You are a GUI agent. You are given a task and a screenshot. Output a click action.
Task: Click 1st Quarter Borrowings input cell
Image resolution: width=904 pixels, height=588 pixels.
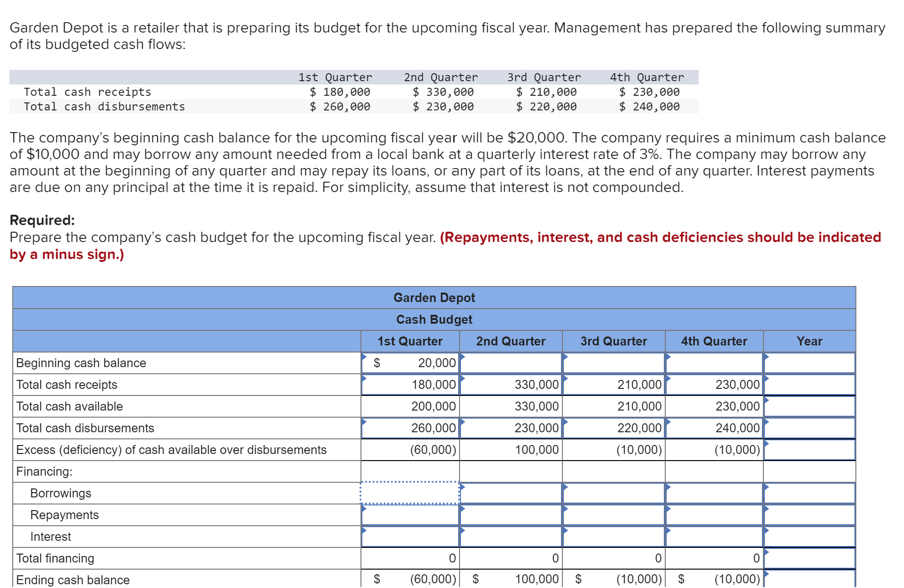[410, 493]
